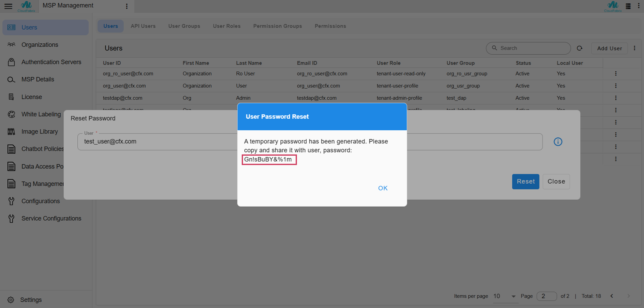Switch to User Roles tab
The height and width of the screenshot is (308, 644).
point(226,26)
